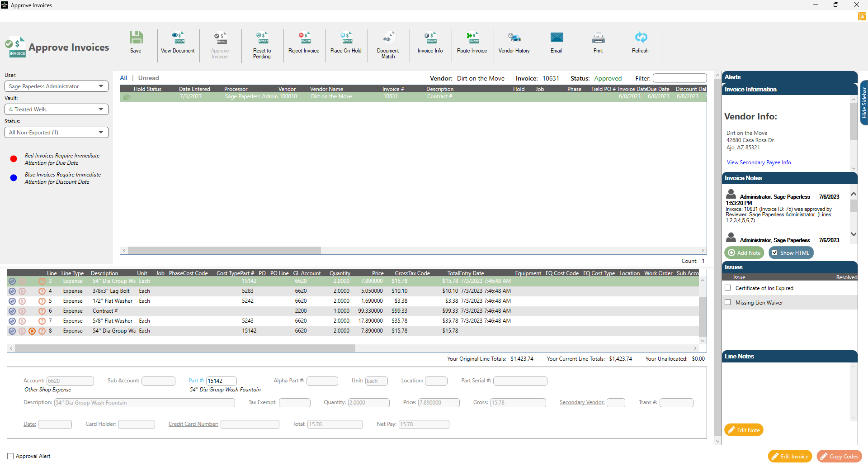Click the blue refresh icon on line 5

[x=12, y=301]
